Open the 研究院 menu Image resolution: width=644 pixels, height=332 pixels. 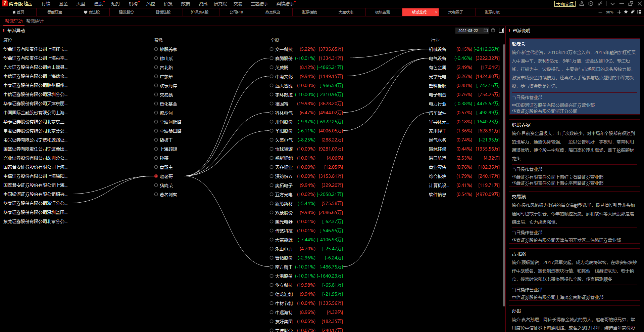(220, 4)
